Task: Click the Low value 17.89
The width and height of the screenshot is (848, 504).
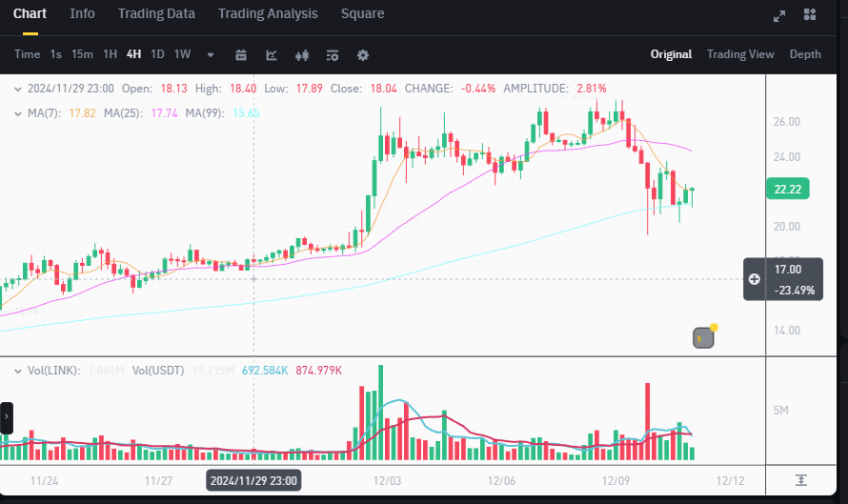Action: click(x=310, y=89)
